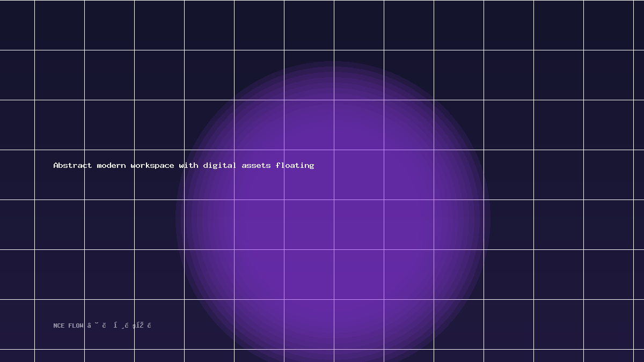
Task: Click the word "Abstract" in the headline
Action: (x=72, y=165)
